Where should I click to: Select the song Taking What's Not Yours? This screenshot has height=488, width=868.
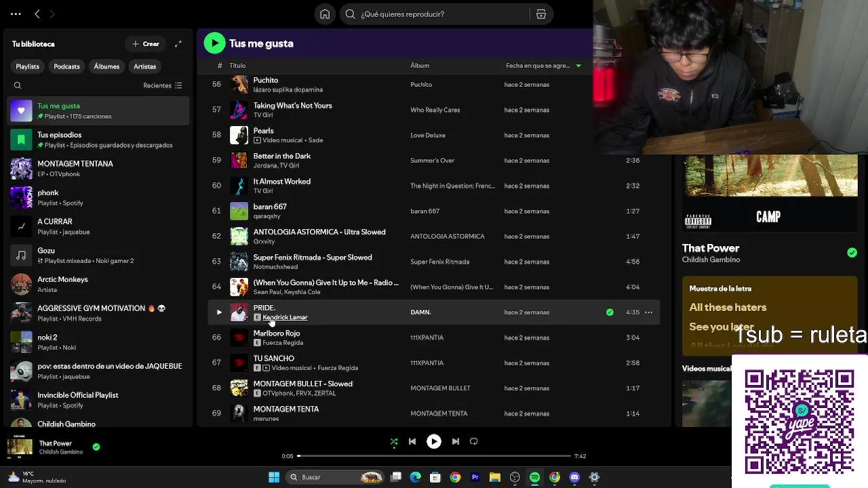pos(434,110)
